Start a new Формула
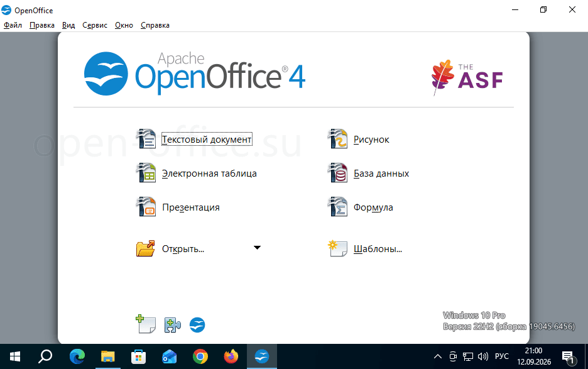Viewport: 588px width, 369px height. [x=373, y=207]
